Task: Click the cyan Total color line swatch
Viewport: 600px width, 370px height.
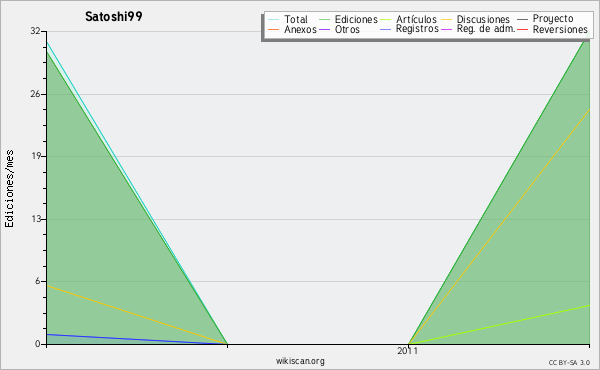Action: pyautogui.click(x=274, y=20)
